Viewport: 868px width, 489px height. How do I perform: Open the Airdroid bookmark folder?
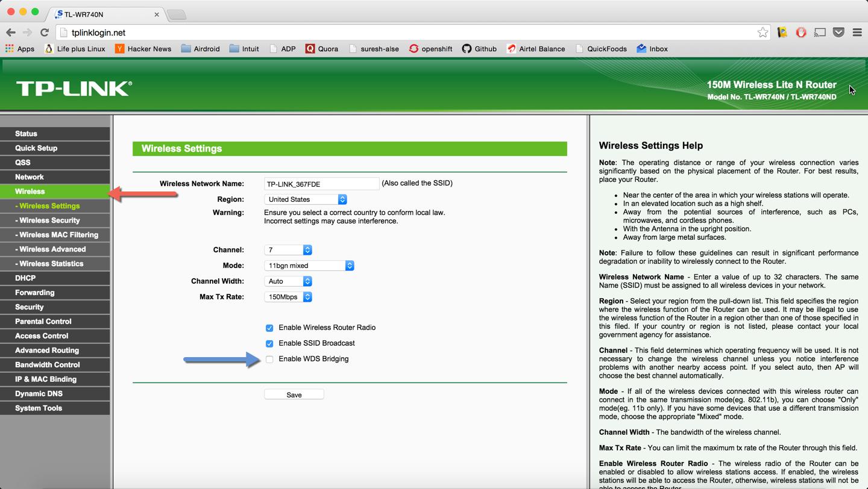pyautogui.click(x=200, y=49)
